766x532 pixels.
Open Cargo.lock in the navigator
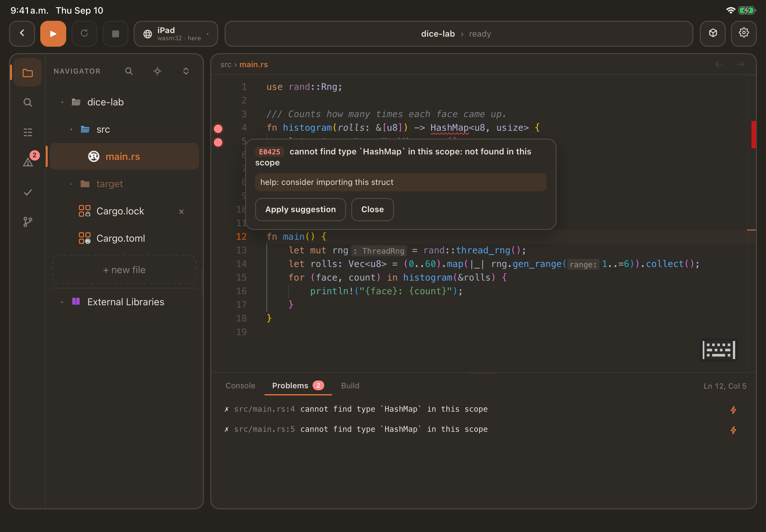[124, 211]
